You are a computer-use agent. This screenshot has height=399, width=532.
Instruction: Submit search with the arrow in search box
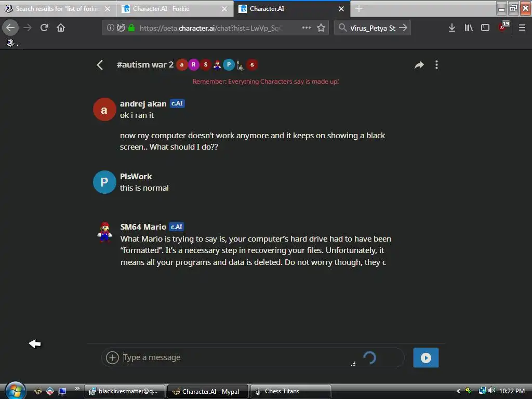(x=403, y=28)
